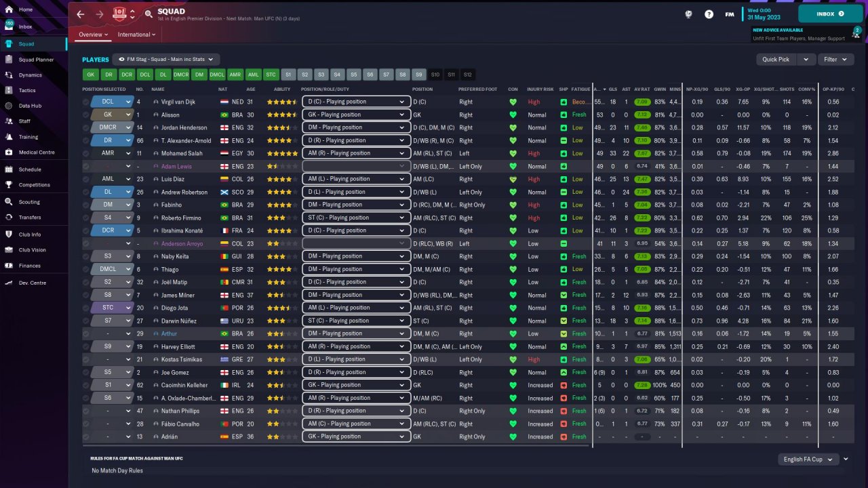
Task: Tick the selection circle on Thiago's row
Action: tap(85, 269)
